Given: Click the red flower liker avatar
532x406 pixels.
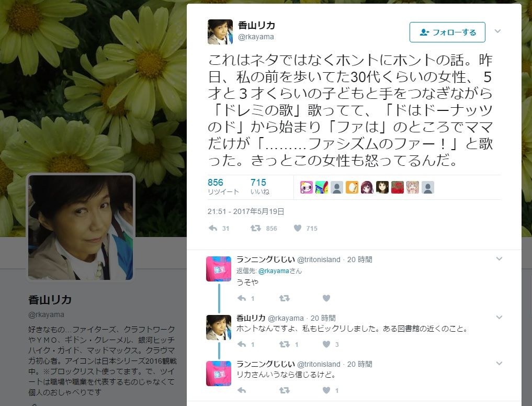Looking at the screenshot, I should 398,187.
